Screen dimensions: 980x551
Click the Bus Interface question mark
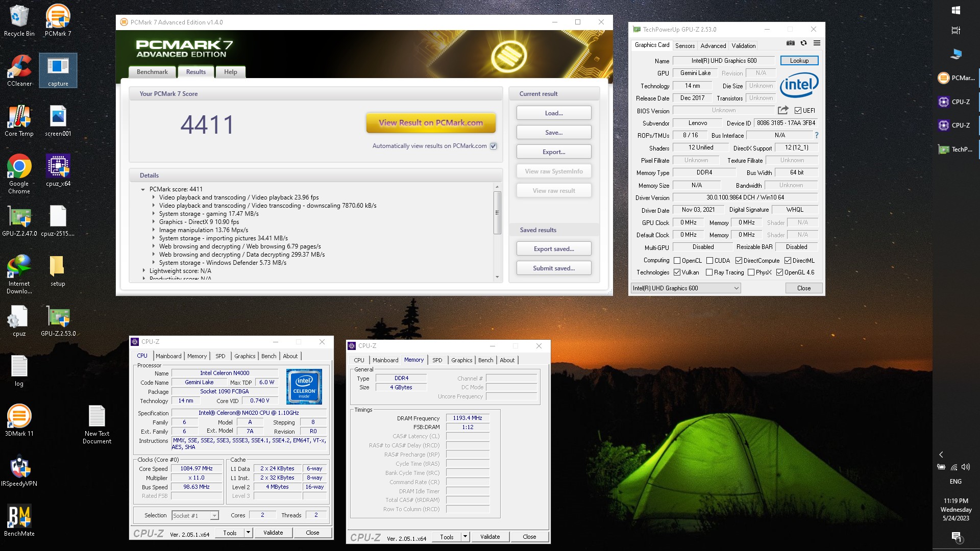point(817,135)
